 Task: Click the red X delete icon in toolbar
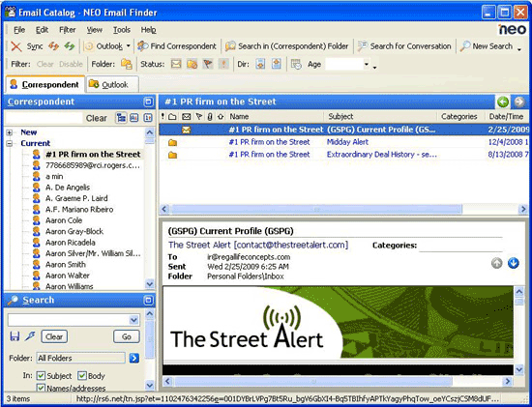(x=15, y=46)
